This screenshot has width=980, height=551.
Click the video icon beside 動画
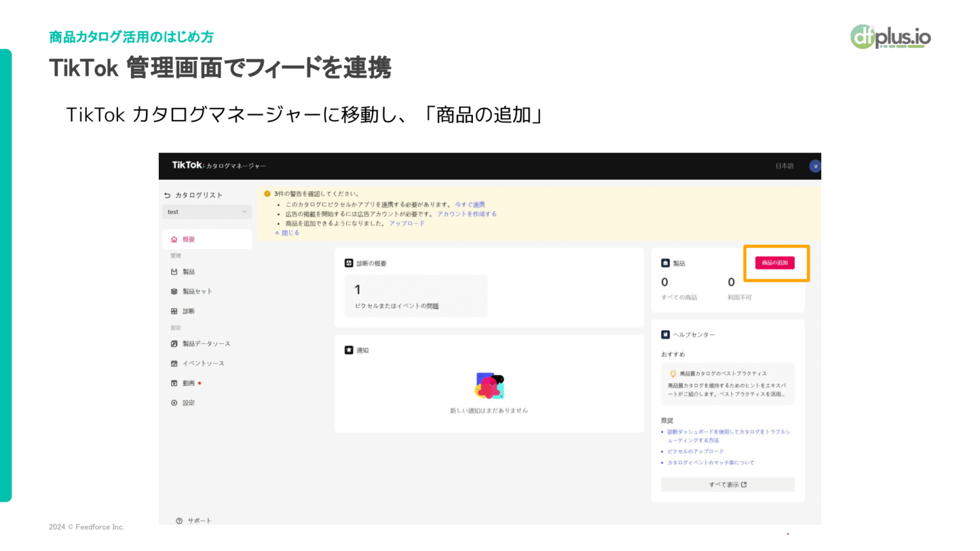174,383
